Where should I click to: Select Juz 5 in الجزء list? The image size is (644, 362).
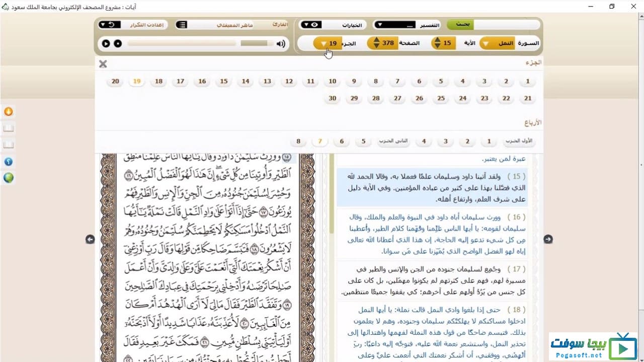441,81
